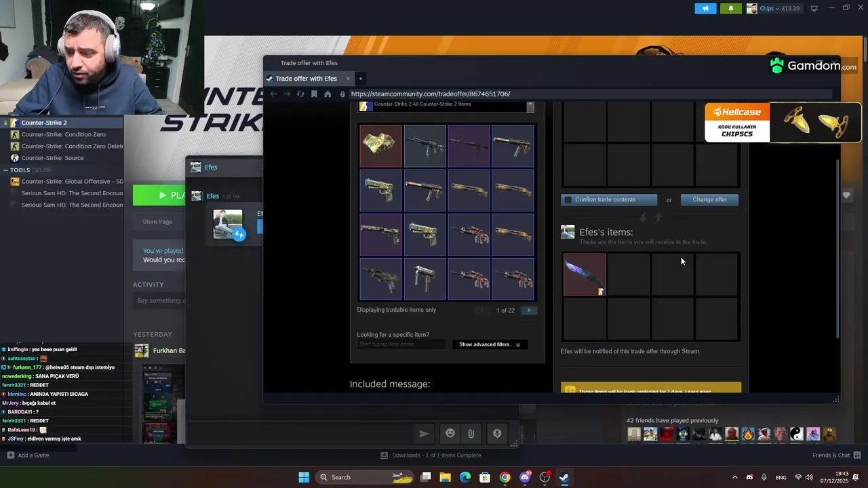Click the heart favorite icon on game page
The height and width of the screenshot is (488, 868).
click(x=846, y=195)
